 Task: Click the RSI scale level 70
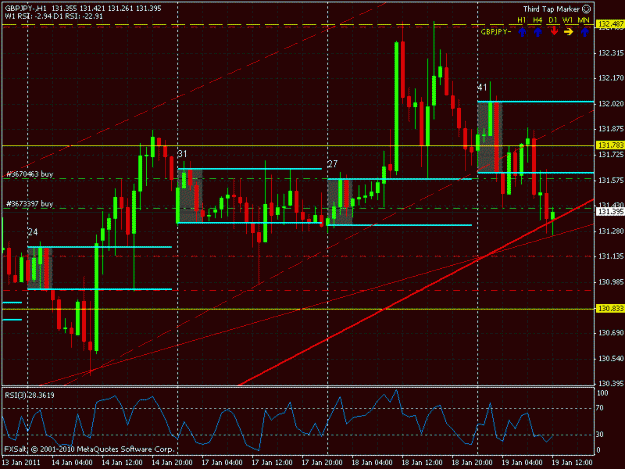(x=600, y=408)
